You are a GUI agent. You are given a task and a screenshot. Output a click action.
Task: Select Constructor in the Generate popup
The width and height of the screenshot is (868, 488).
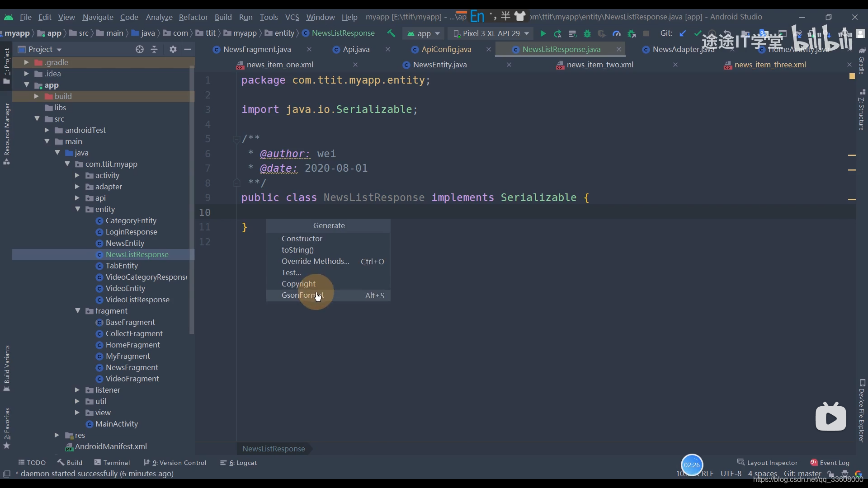point(328,239)
